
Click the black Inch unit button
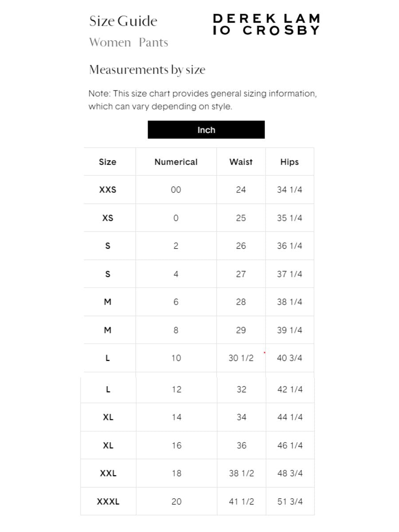pyautogui.click(x=206, y=130)
